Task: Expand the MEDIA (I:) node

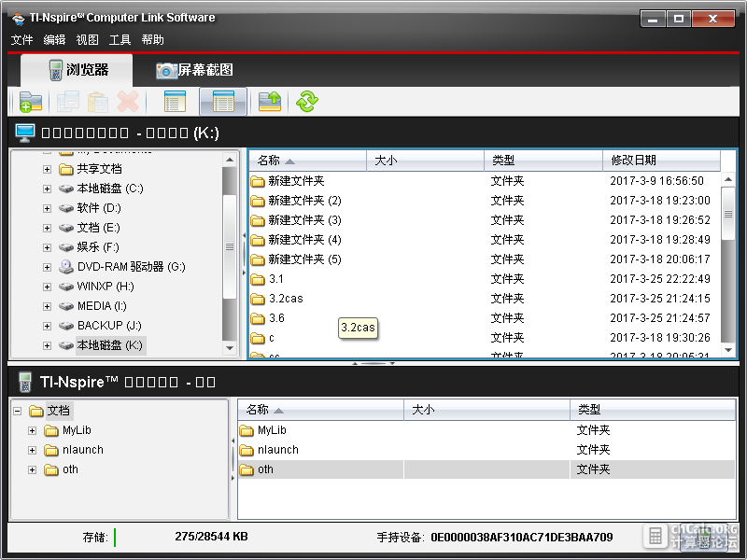Action: 47,306
